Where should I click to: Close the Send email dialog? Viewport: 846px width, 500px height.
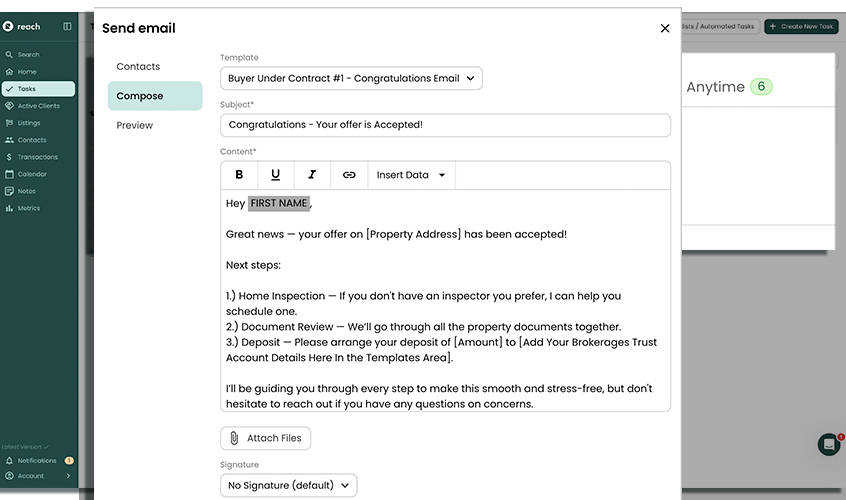coord(665,29)
